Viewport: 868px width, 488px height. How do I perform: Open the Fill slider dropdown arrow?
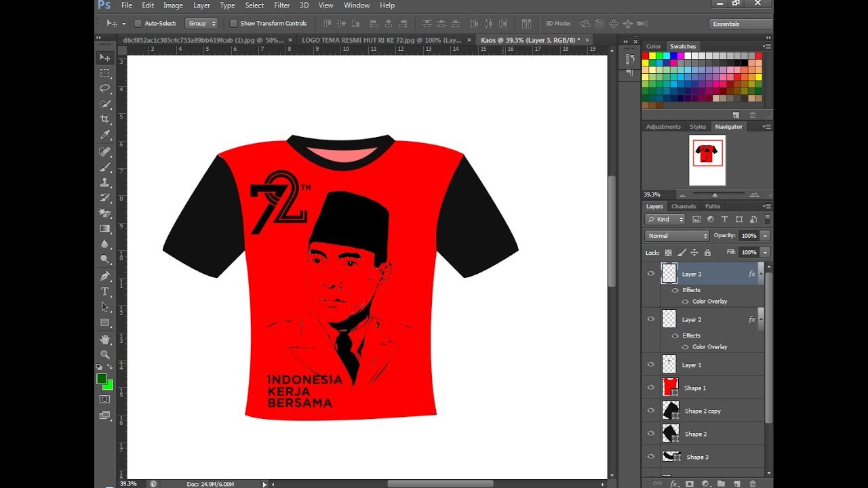click(765, 252)
